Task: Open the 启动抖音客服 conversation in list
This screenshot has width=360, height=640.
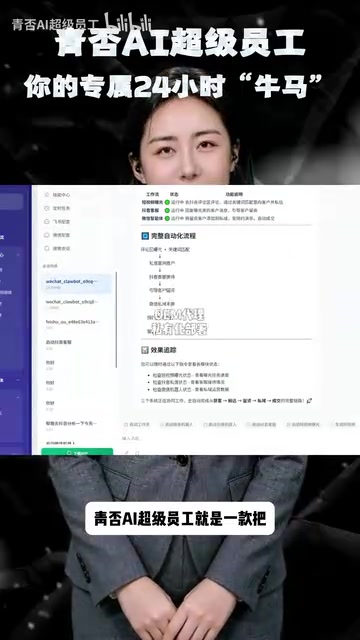Action: point(76,344)
